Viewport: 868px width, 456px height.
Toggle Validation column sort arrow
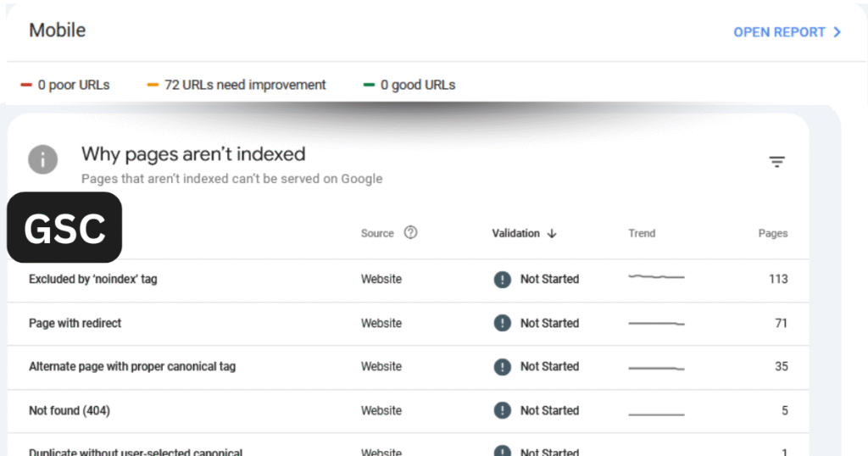551,234
